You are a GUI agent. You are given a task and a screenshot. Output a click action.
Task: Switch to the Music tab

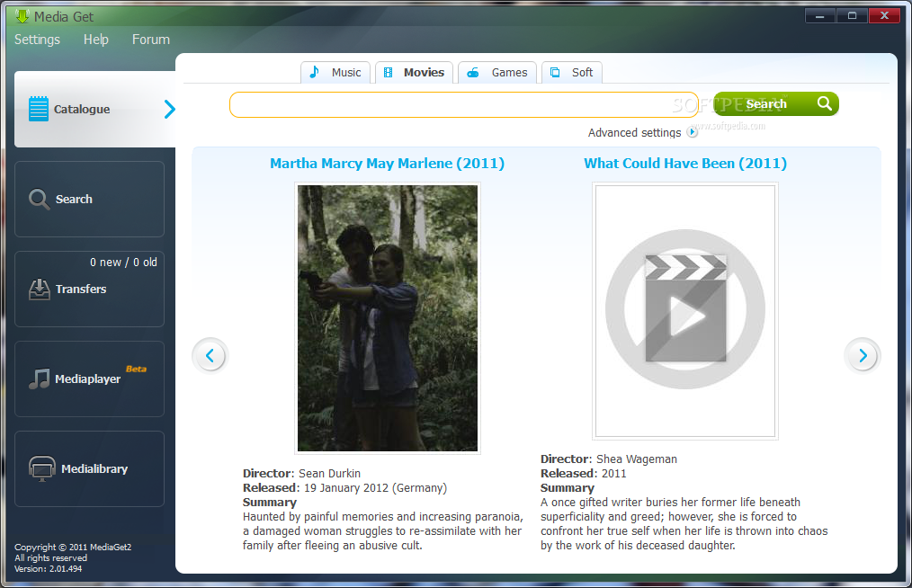[x=335, y=72]
